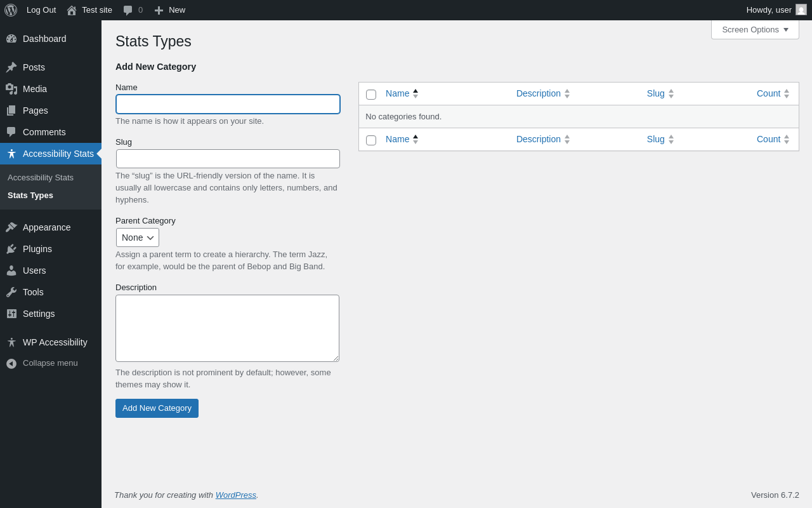Image resolution: width=812 pixels, height=508 pixels.
Task: Click the WP Accessibility sidebar icon
Action: [11, 342]
